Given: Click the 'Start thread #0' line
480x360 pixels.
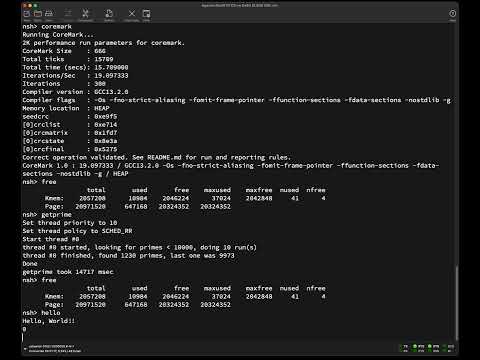Looking at the screenshot, I should [x=51, y=239].
